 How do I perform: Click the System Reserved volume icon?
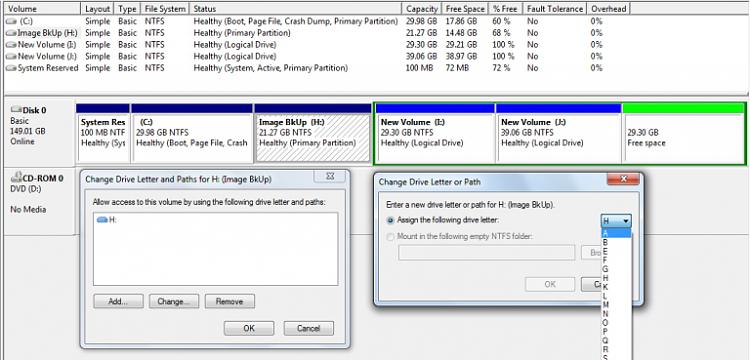click(11, 68)
